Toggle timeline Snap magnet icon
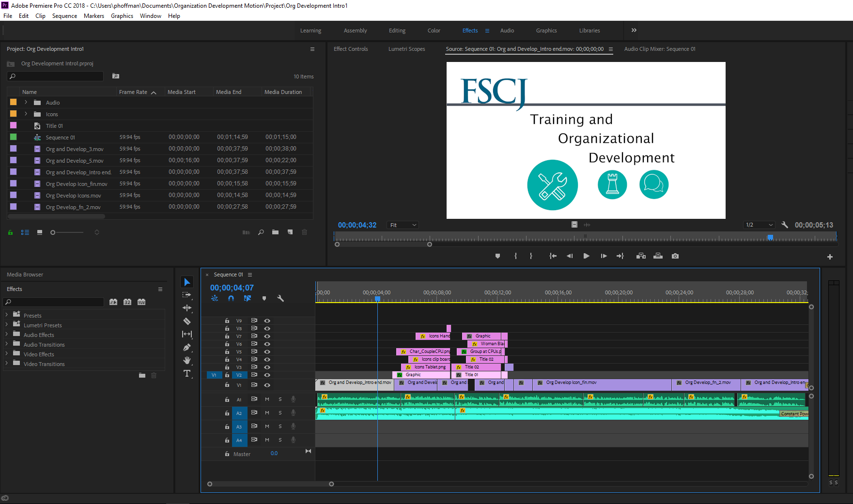This screenshot has width=853, height=504. (231, 299)
